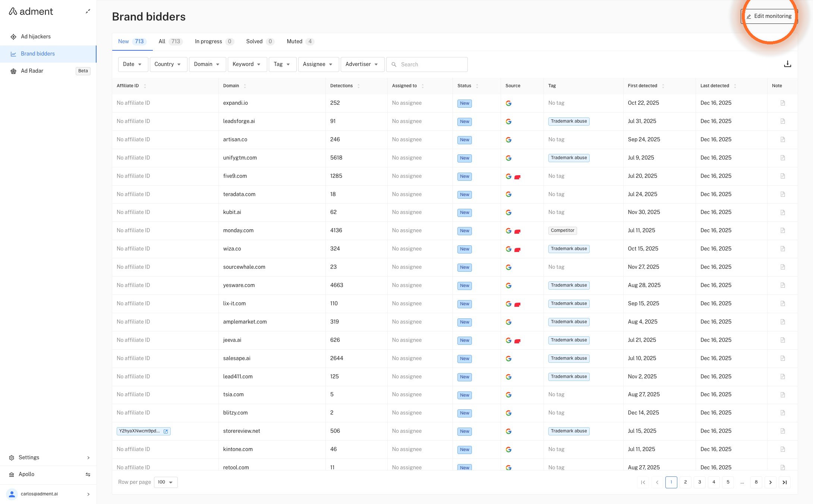Viewport: 813px width, 504px height.
Task: Click the New status badge for teradata.com
Action: pyautogui.click(x=464, y=195)
